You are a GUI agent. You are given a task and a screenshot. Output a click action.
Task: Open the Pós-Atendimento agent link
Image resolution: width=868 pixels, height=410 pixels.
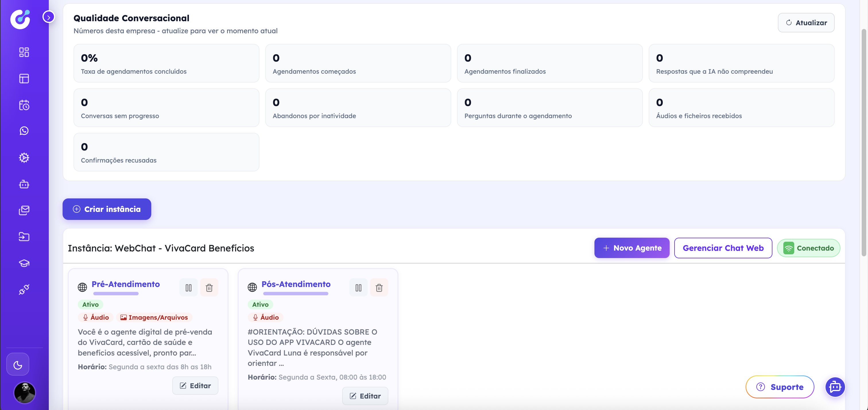[296, 284]
